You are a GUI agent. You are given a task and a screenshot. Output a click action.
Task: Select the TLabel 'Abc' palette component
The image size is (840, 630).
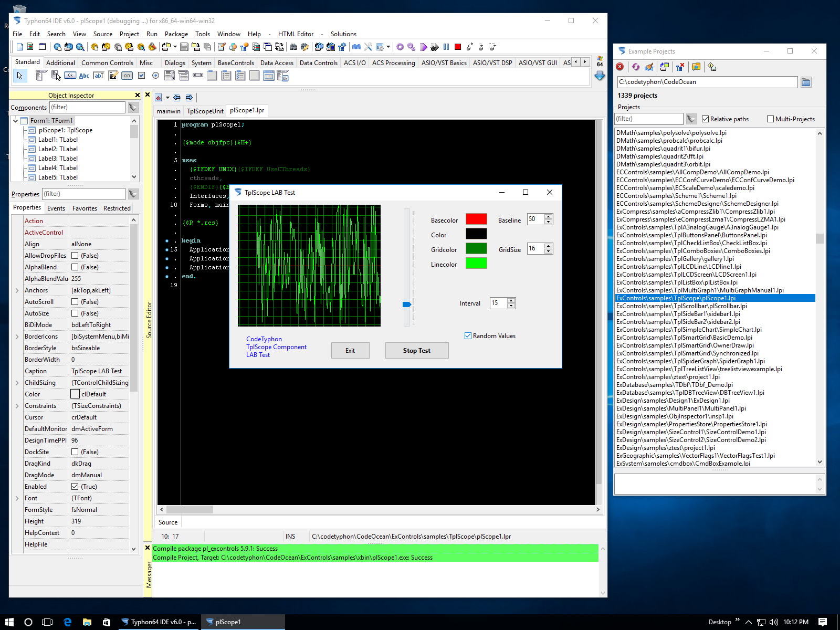coord(84,76)
